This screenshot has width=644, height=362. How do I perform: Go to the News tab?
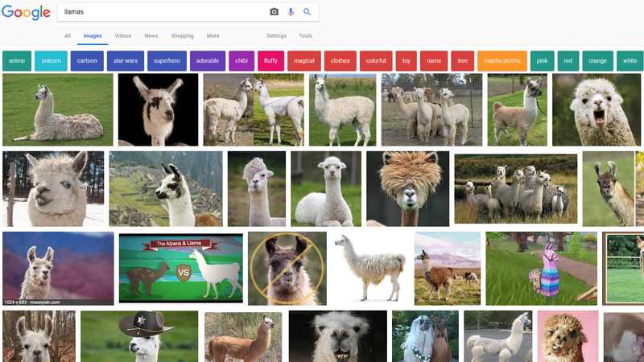click(151, 35)
